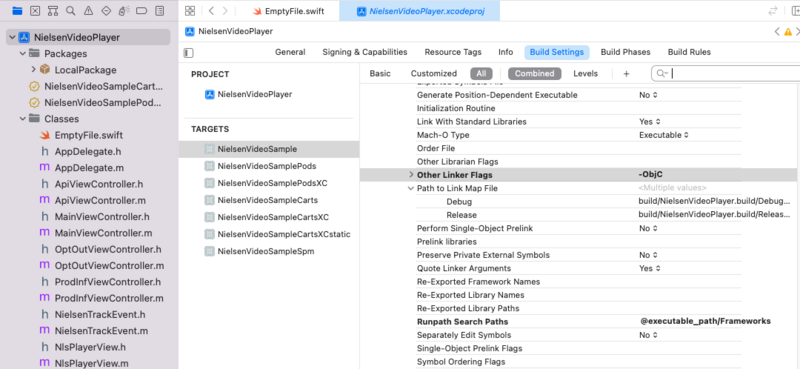Open Quote Linker Arguments dropdown
This screenshot has height=369, width=800.
[649, 268]
